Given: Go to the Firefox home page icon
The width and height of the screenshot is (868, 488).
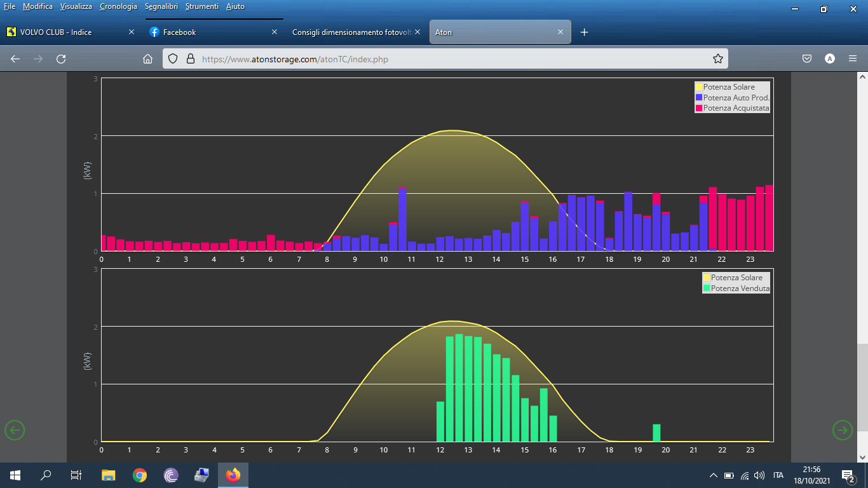Looking at the screenshot, I should click(147, 59).
